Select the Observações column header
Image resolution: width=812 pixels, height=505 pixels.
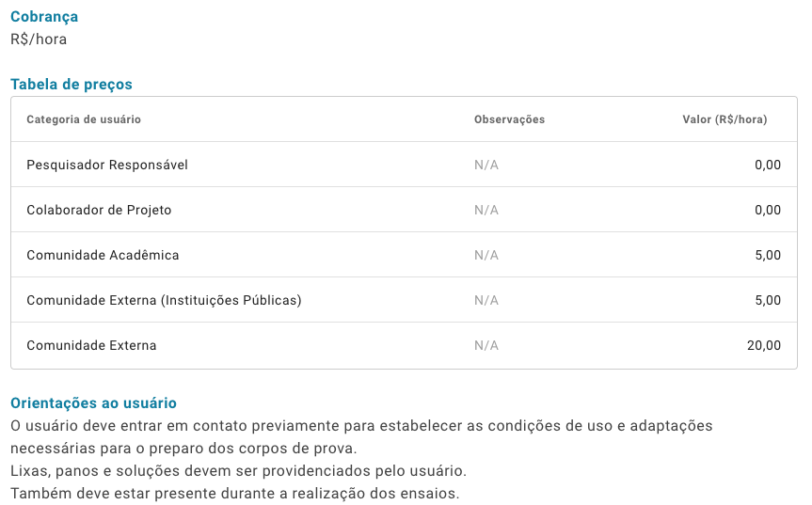click(x=510, y=119)
